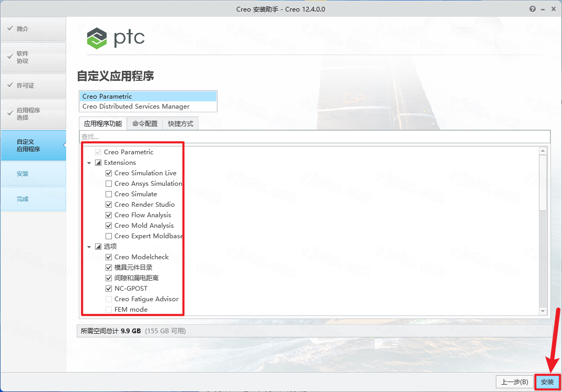Screen dimensions: 562x392
Task: Uncheck the NC-GPOST checkbox
Action: (x=109, y=289)
